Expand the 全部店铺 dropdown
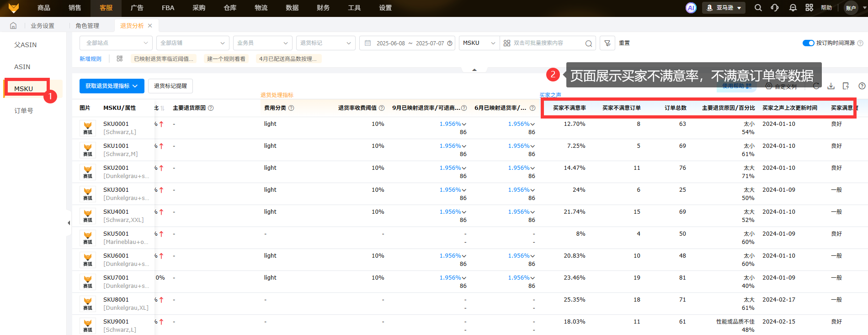Viewport: 868px width, 335px height. (x=192, y=43)
